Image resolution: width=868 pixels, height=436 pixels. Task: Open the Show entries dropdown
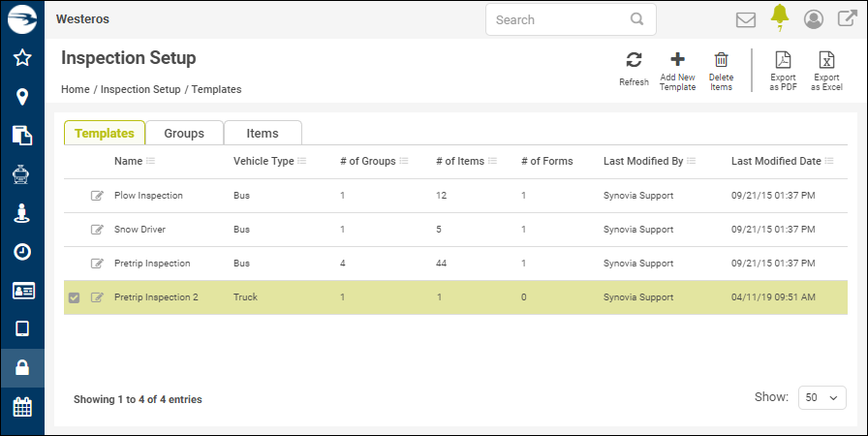point(821,398)
